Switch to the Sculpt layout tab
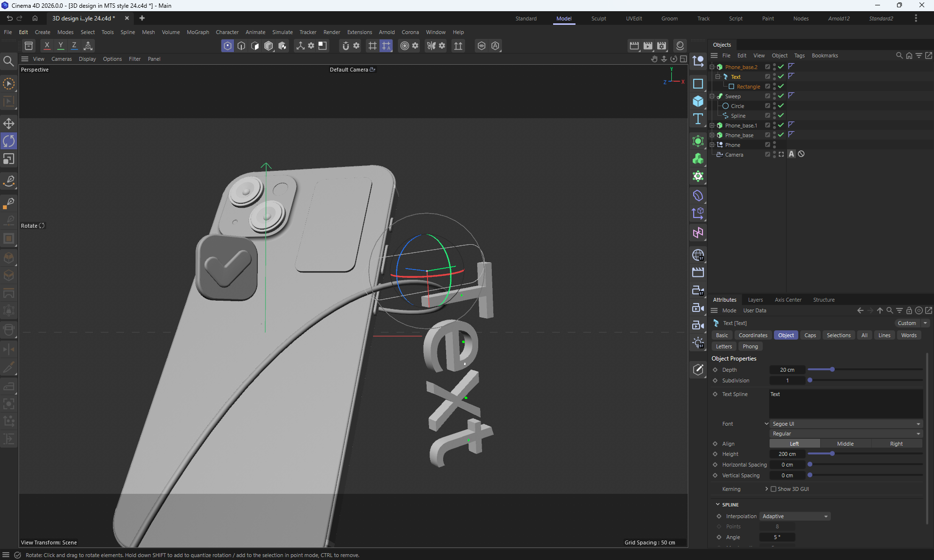Image resolution: width=934 pixels, height=560 pixels. pyautogui.click(x=598, y=18)
